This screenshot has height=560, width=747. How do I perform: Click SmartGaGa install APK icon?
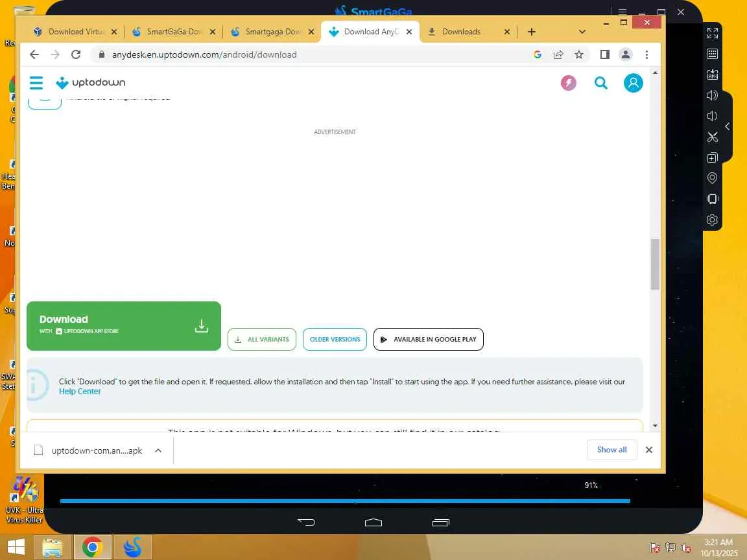pos(712,75)
